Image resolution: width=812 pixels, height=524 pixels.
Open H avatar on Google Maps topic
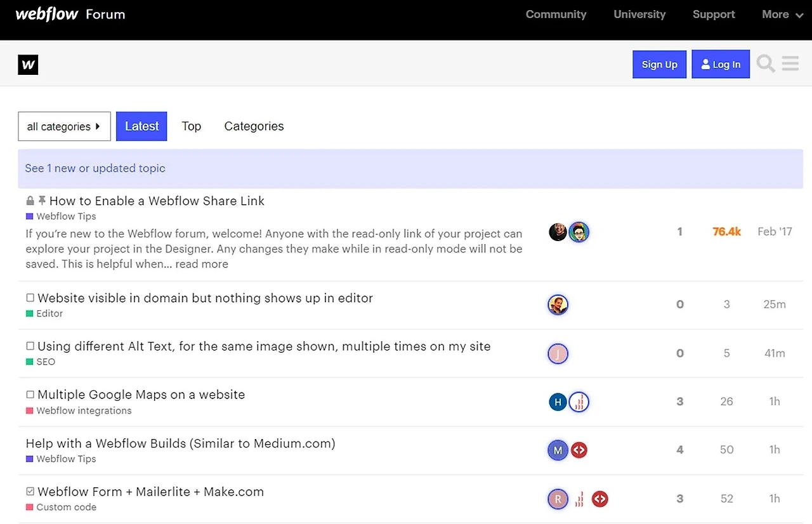click(x=558, y=402)
